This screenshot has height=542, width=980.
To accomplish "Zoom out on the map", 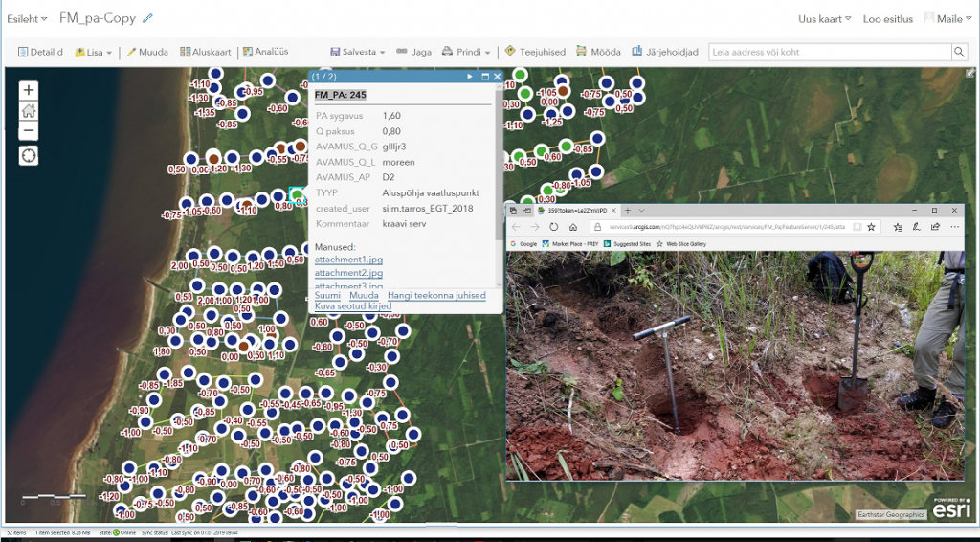I will pos(28,130).
